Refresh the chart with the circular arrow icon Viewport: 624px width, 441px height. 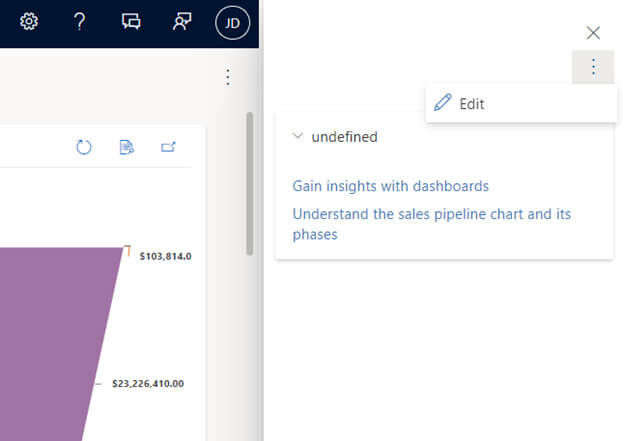84,147
